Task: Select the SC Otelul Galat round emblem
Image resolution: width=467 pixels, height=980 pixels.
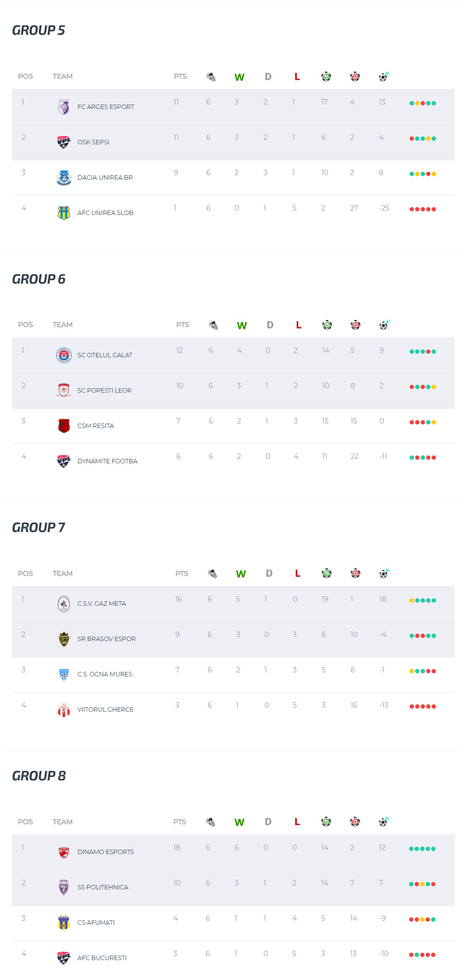Action: (64, 355)
